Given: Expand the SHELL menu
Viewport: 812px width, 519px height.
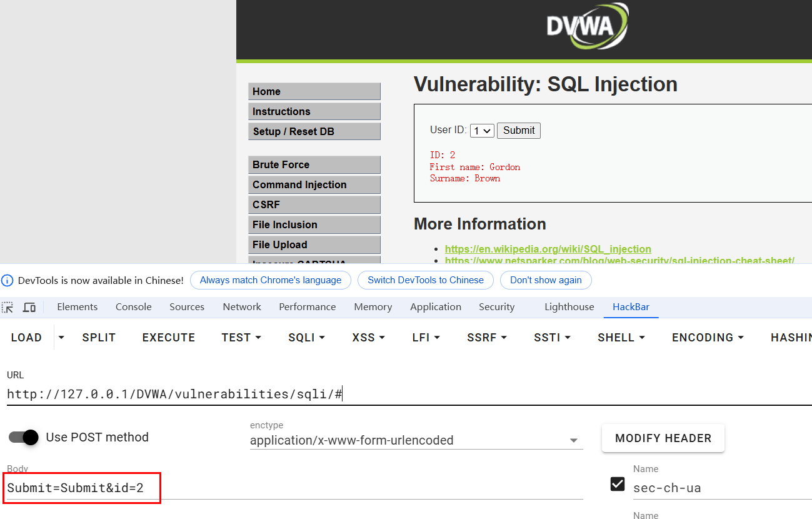Looking at the screenshot, I should (621, 338).
